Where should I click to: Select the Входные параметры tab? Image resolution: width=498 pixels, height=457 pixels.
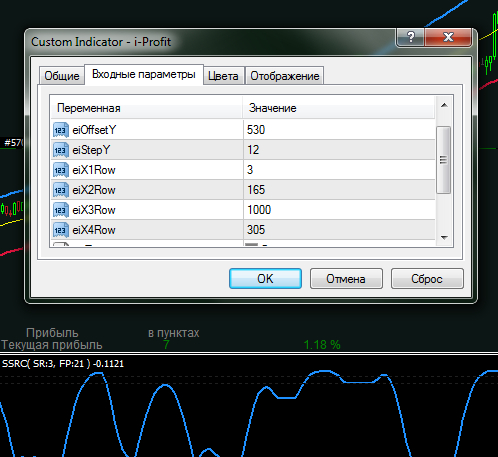144,74
